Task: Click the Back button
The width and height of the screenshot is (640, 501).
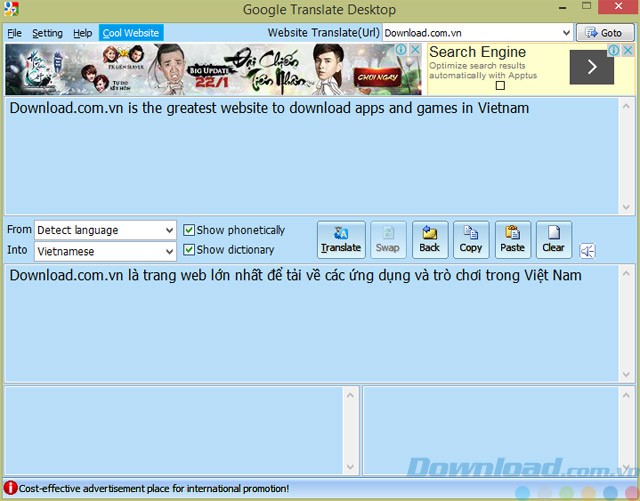Action: pyautogui.click(x=430, y=240)
